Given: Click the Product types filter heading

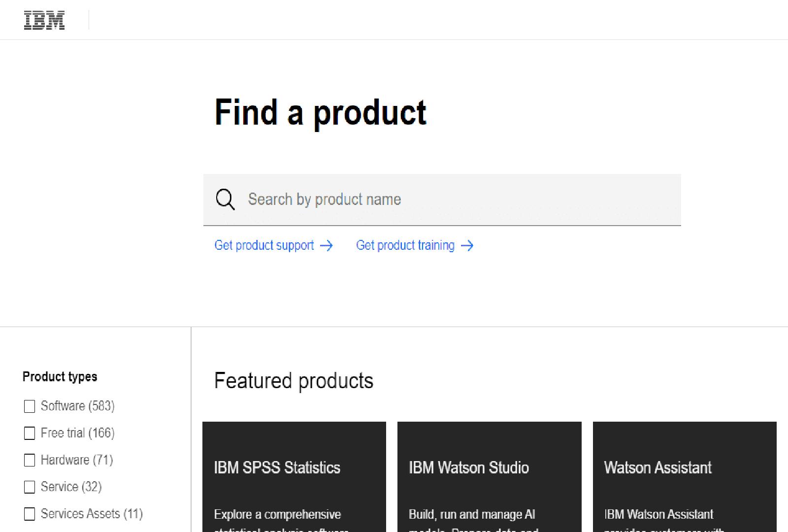Looking at the screenshot, I should [60, 377].
